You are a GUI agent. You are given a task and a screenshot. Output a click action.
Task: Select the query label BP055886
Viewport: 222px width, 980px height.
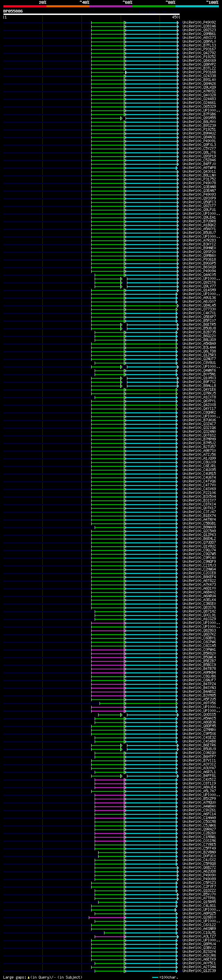pyautogui.click(x=13, y=11)
